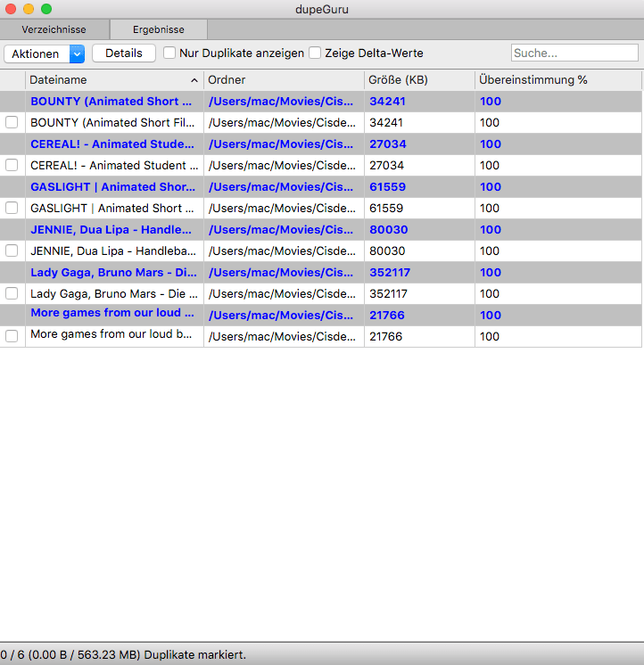Sort by Übereinstimmung % column
The height and width of the screenshot is (665, 644).
(x=557, y=80)
